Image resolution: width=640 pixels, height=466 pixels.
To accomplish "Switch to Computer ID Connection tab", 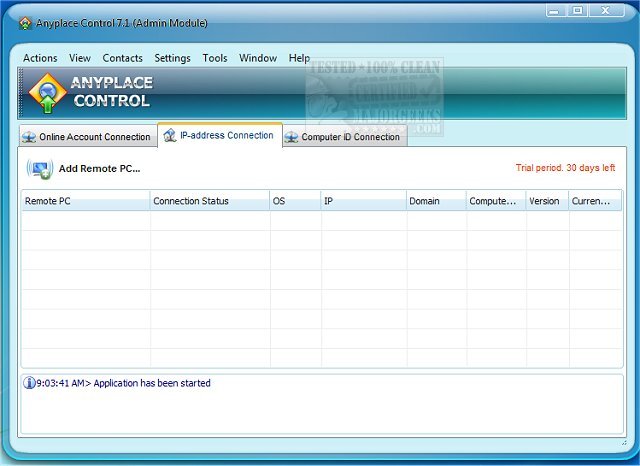I will click(345, 136).
